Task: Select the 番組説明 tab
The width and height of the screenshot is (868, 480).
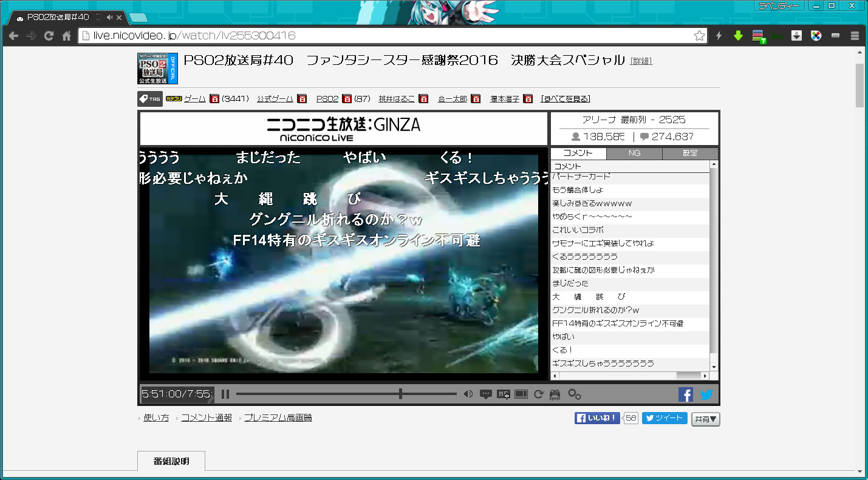Action: tap(171, 461)
